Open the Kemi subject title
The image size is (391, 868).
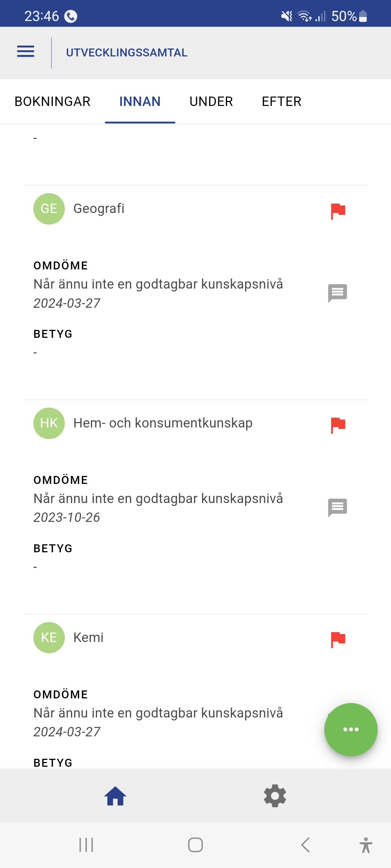point(88,638)
